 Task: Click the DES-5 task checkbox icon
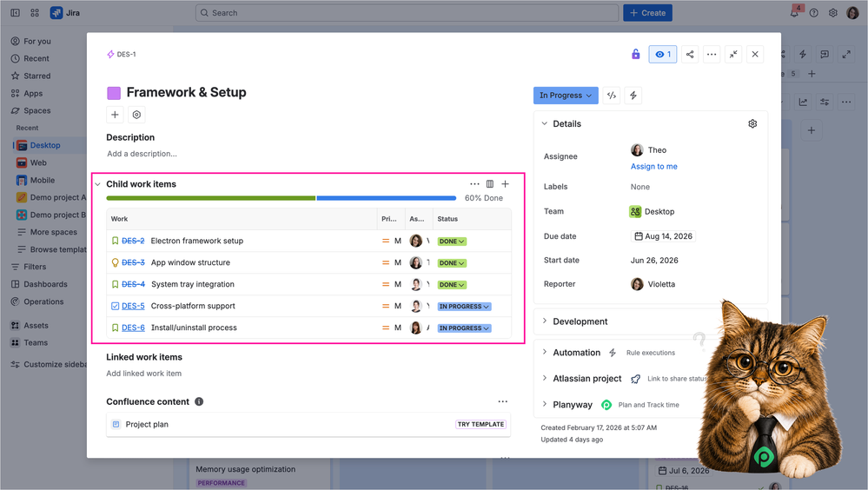click(116, 306)
